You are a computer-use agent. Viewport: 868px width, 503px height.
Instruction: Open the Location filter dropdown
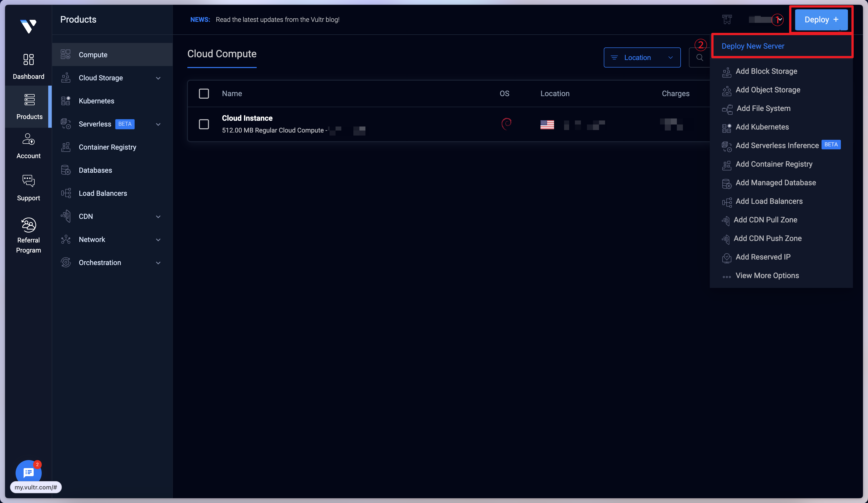click(642, 57)
